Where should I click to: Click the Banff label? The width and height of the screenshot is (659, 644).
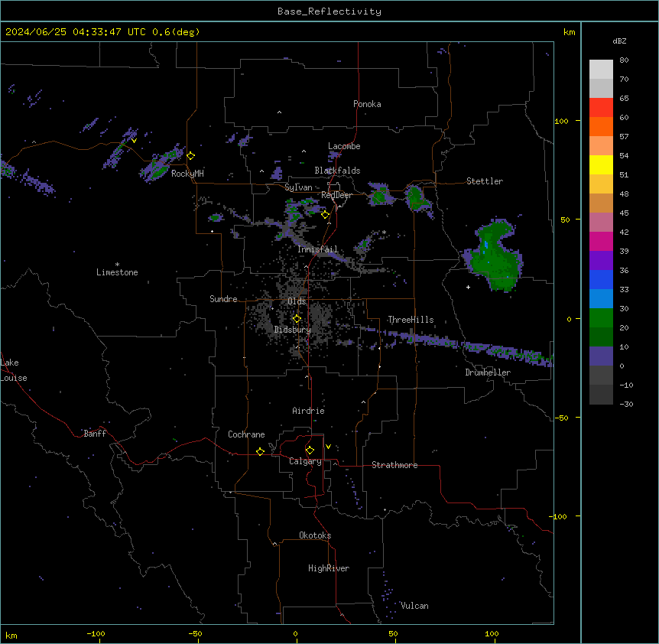(95, 434)
